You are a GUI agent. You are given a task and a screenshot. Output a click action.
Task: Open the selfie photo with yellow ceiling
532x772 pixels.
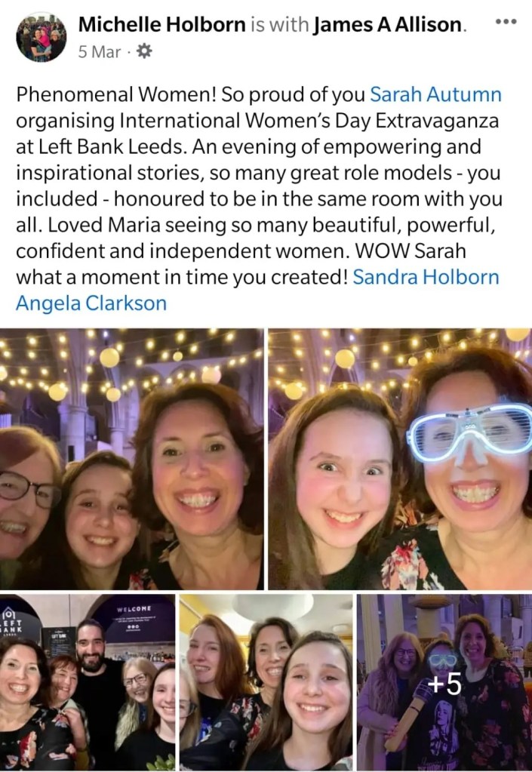click(x=266, y=682)
